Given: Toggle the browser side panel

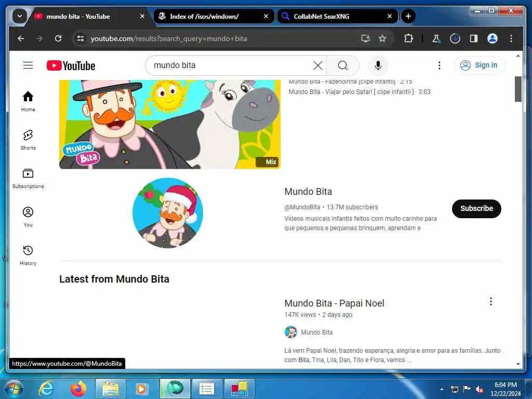Looking at the screenshot, I should click(x=474, y=38).
